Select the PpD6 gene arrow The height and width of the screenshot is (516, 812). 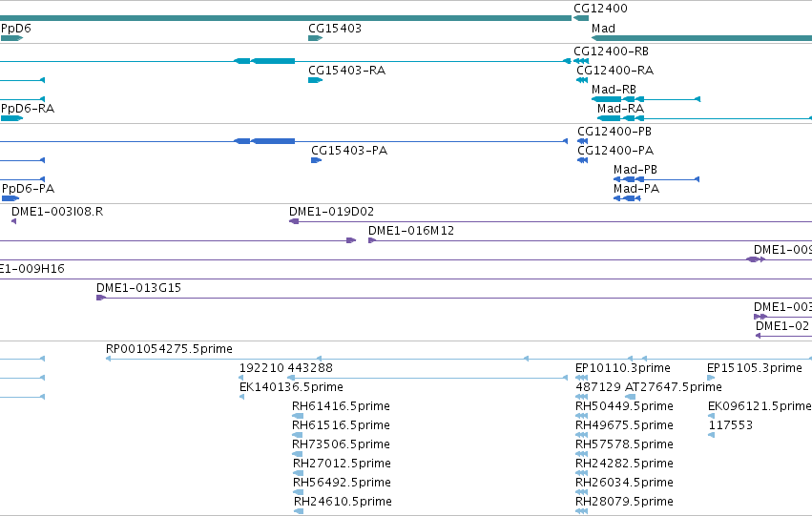point(11,38)
